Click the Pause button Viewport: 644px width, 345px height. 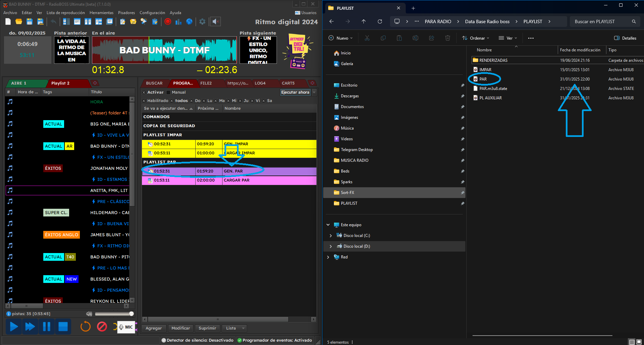pyautogui.click(x=47, y=327)
